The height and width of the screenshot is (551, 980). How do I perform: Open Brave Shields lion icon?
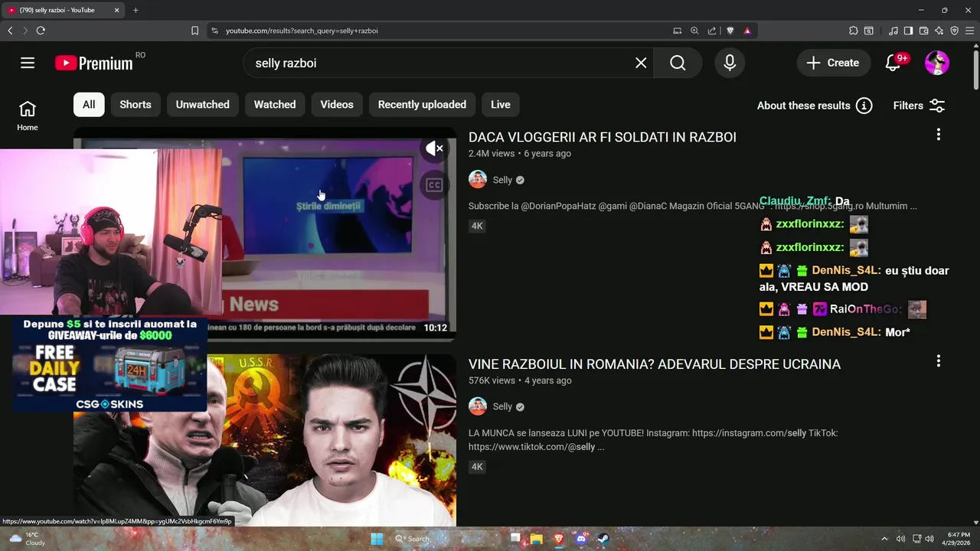(730, 31)
